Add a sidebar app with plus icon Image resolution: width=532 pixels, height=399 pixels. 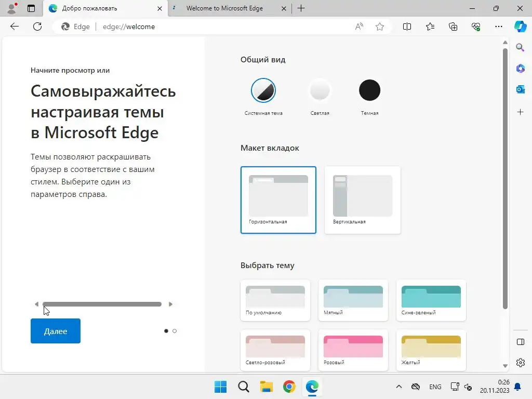coord(520,112)
